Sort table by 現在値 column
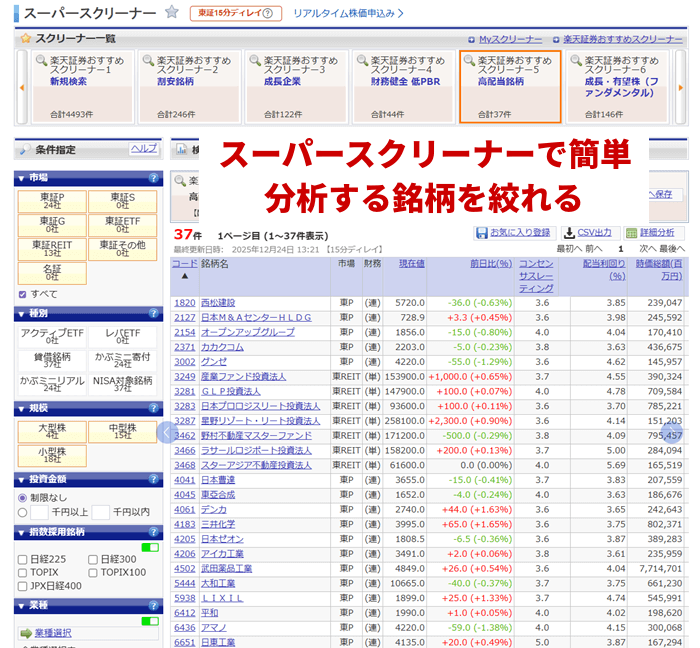Viewport: 700px width, 648px height. (x=412, y=264)
